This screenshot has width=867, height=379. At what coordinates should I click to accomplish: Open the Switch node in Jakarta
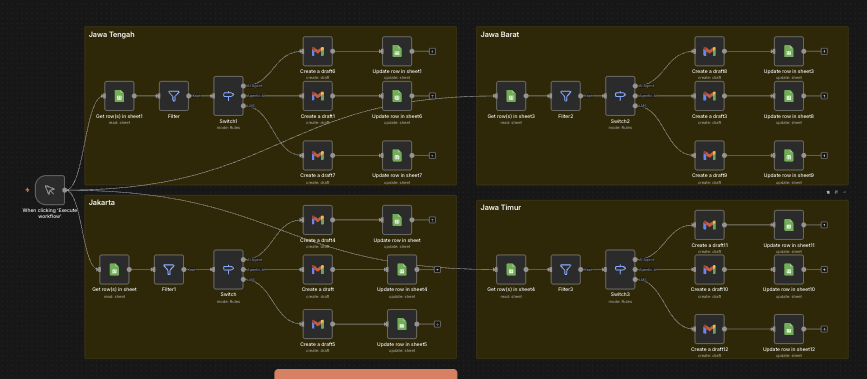(x=228, y=269)
